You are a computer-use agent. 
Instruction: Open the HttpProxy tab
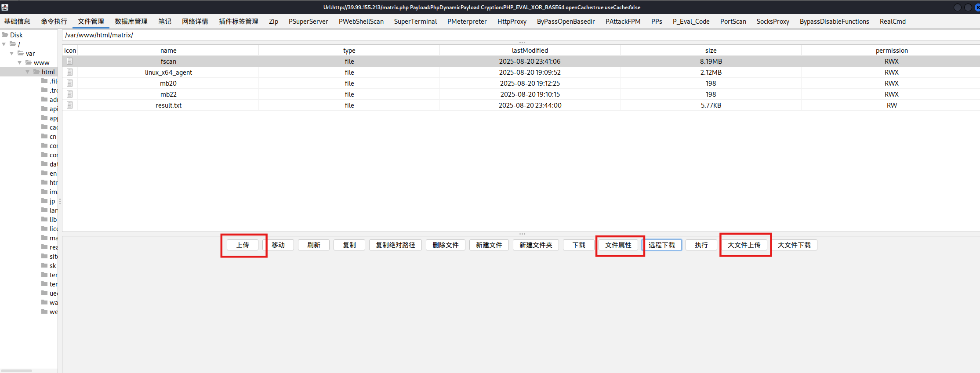click(x=512, y=21)
